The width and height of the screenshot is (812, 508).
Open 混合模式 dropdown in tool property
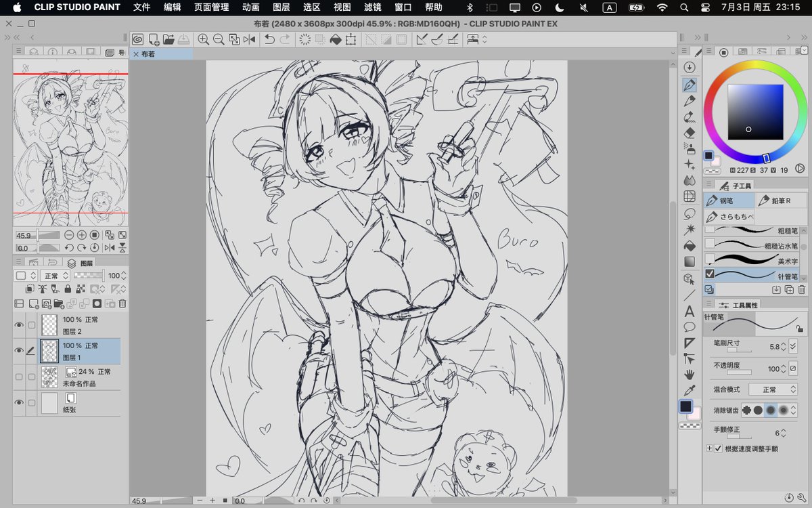(x=773, y=389)
